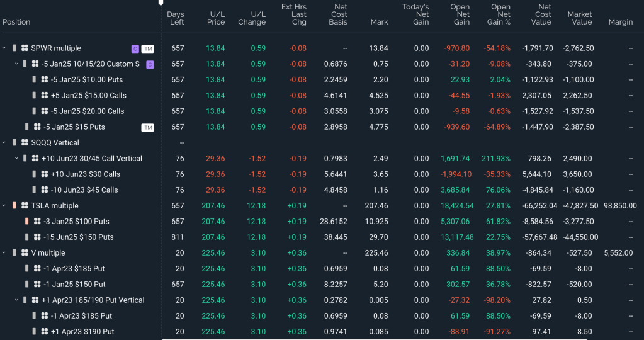Click the grid icon beside TSLA multiple

pos(25,206)
